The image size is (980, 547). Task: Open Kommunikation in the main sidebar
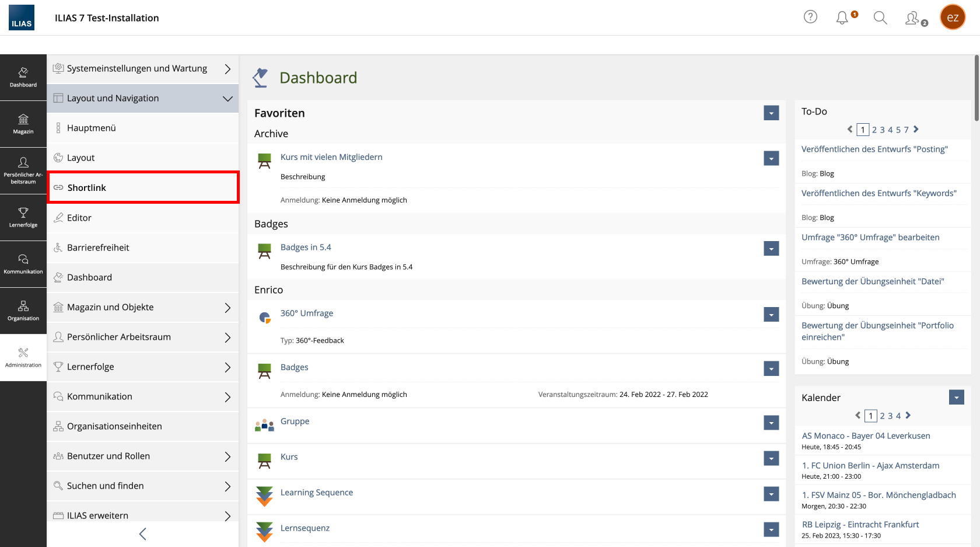pos(23,264)
